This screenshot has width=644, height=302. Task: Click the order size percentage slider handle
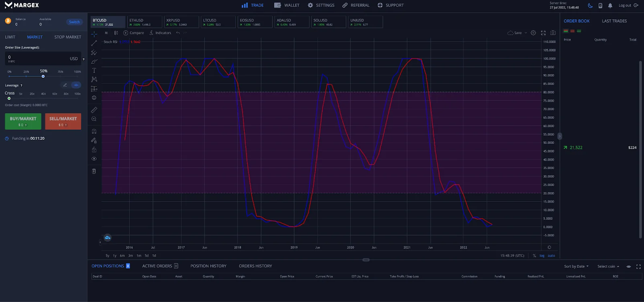point(43,77)
